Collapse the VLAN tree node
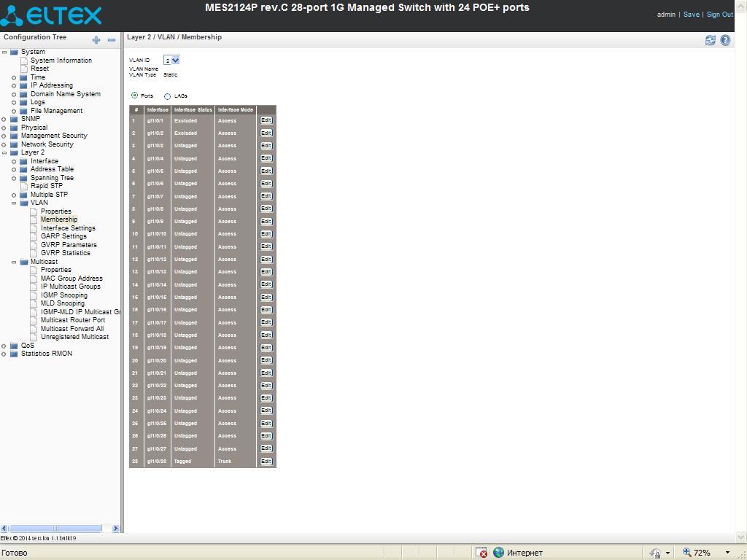Viewport: 747px width, 560px height. click(x=14, y=203)
